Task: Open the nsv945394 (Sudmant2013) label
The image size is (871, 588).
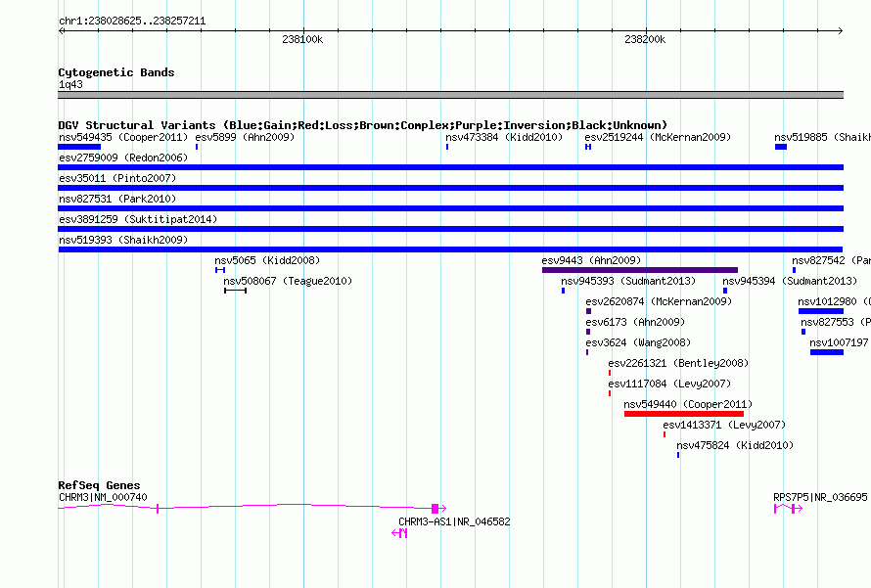Action: click(x=790, y=281)
